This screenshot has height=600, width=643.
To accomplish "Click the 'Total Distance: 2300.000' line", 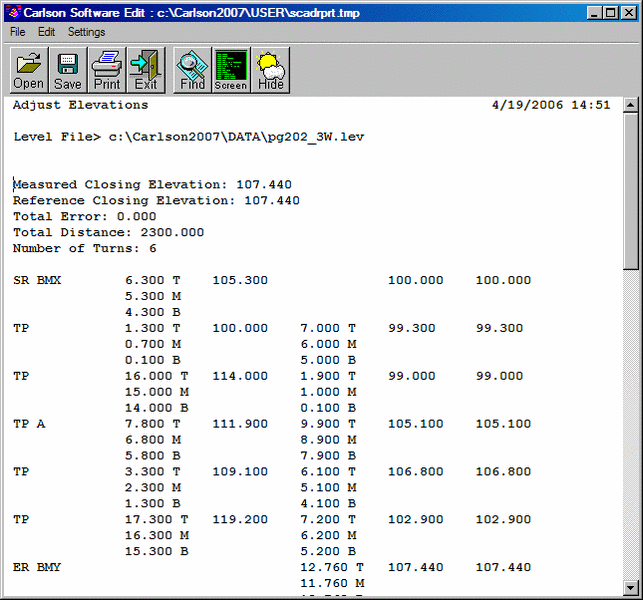I will pyautogui.click(x=108, y=233).
